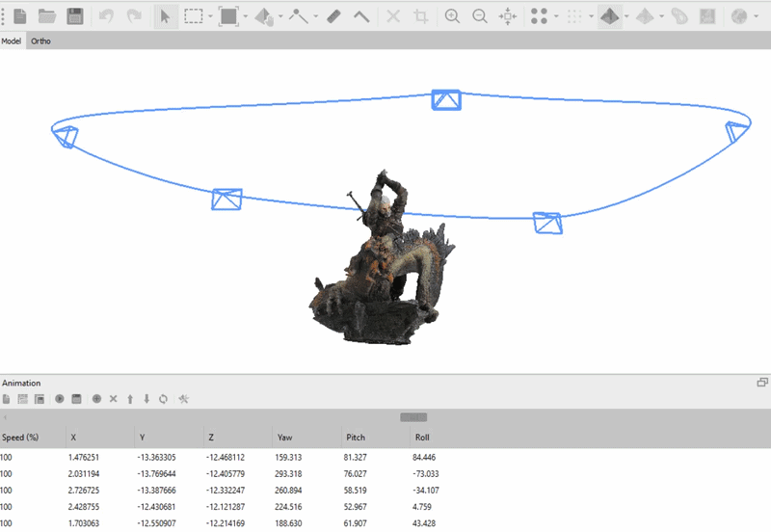771x532 pixels.
Task: Select the Yaw cell reading 293.318
Action: coord(288,474)
